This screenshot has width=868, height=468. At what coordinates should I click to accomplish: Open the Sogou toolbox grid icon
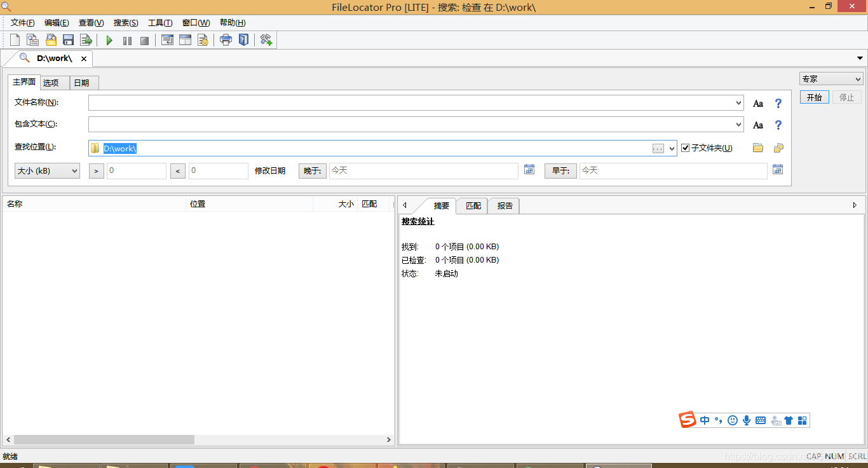tap(802, 420)
